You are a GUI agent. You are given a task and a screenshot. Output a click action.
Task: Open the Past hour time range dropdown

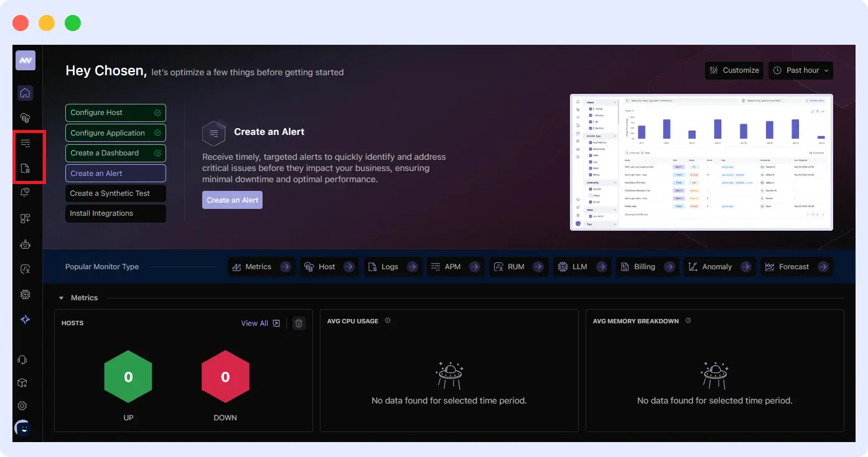800,70
